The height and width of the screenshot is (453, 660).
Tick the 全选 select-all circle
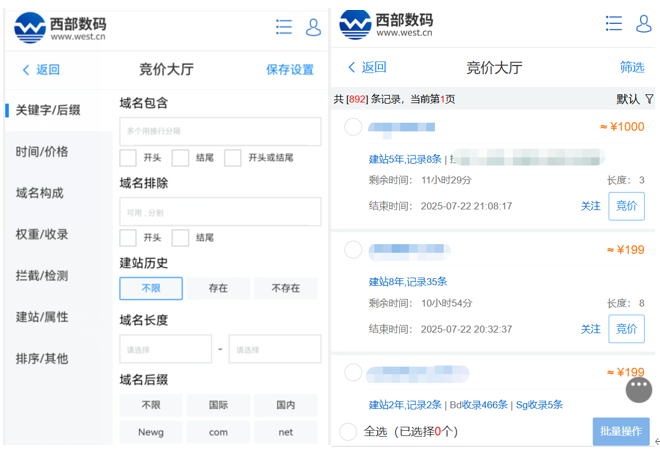[348, 432]
